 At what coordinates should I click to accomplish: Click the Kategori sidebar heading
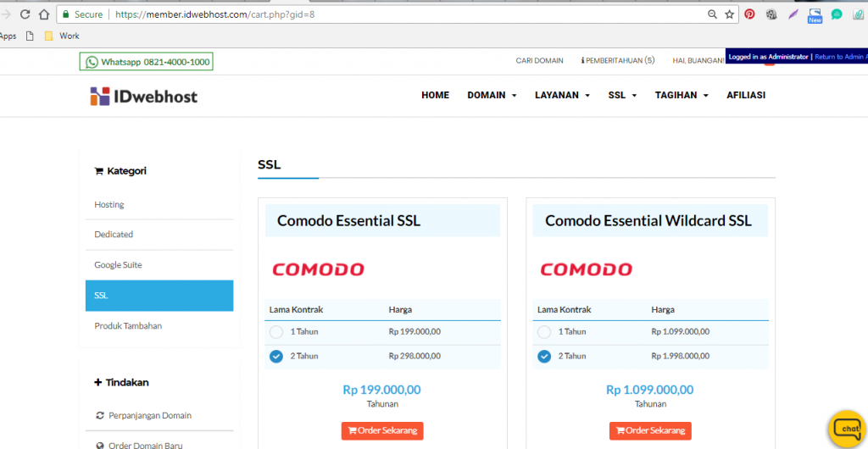click(x=120, y=171)
